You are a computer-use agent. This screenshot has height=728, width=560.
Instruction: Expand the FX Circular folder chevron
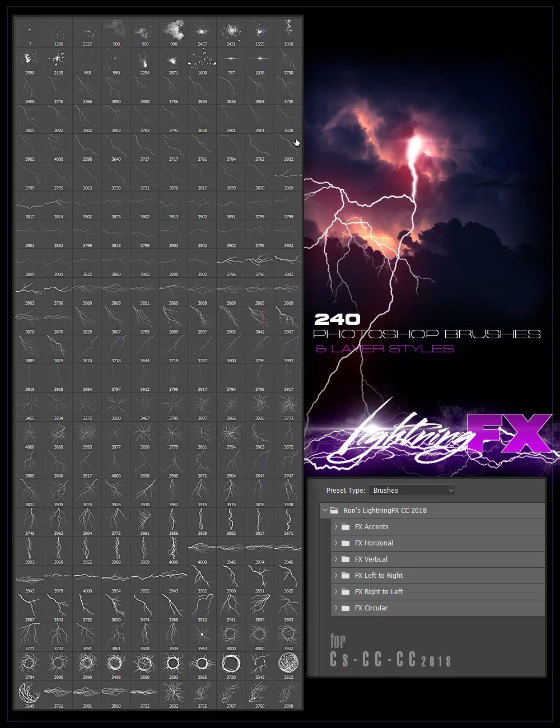point(336,608)
